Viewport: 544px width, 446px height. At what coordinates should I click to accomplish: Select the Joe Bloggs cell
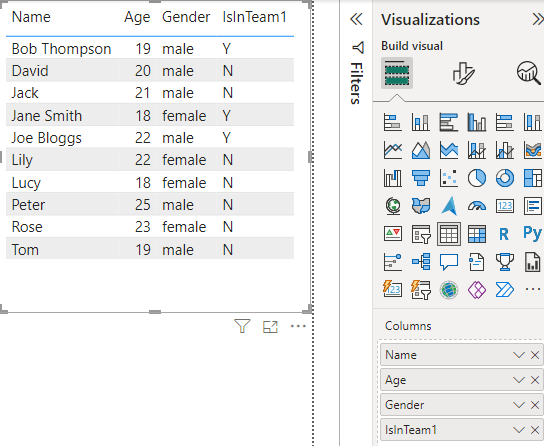click(46, 138)
